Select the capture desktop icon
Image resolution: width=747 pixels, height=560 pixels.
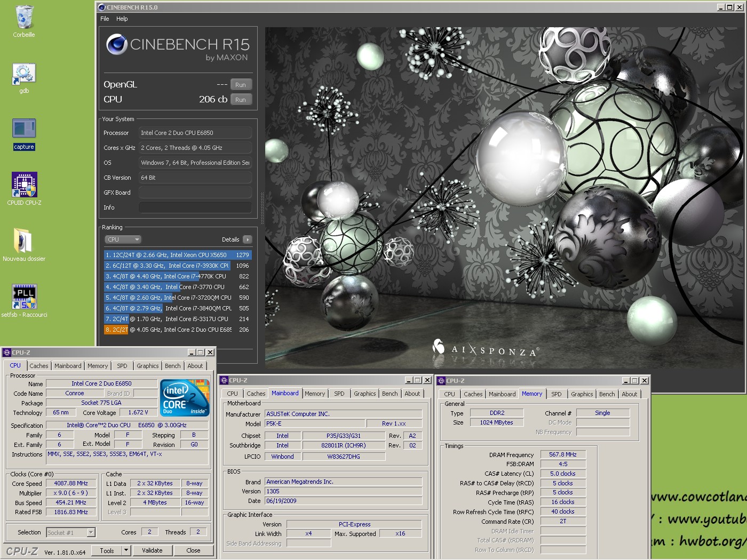point(24,129)
